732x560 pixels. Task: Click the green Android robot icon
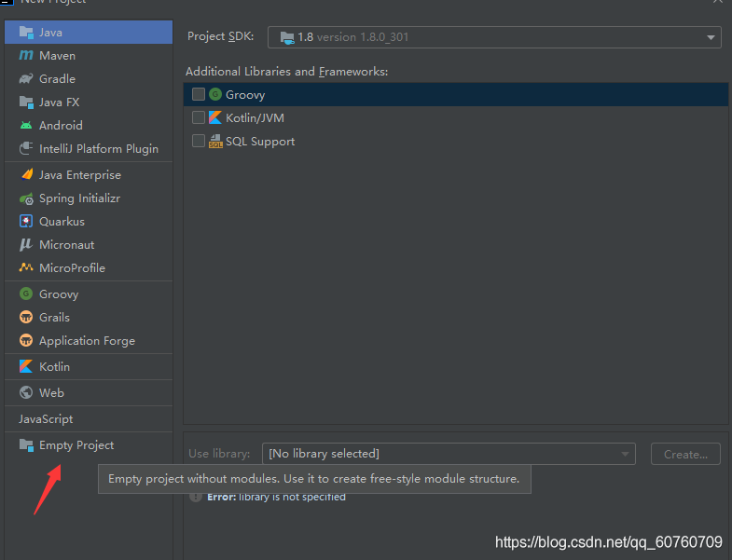26,125
